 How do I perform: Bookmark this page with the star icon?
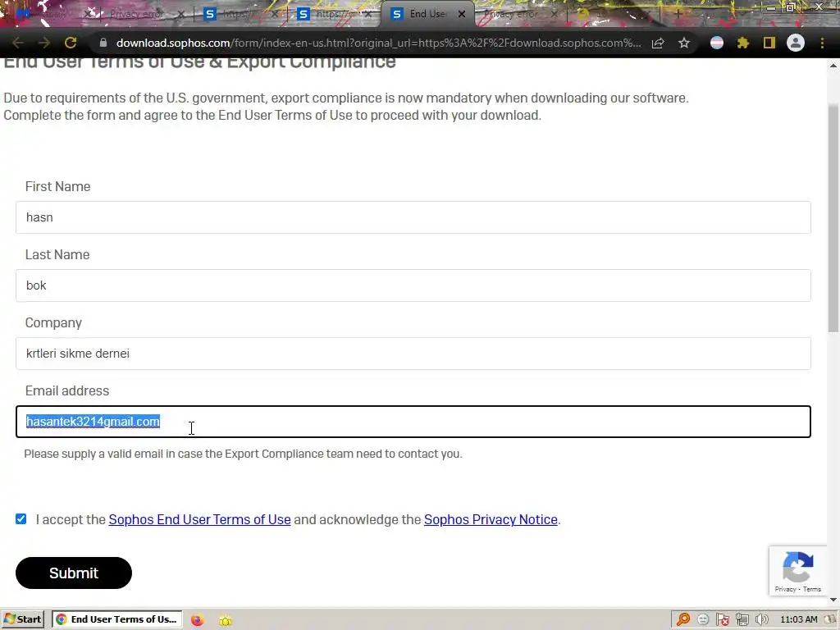click(684, 43)
